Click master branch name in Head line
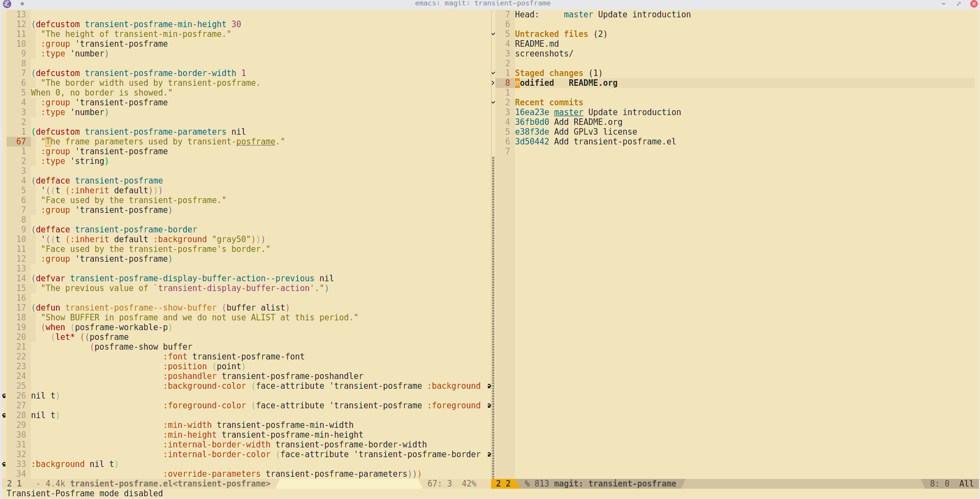The width and height of the screenshot is (980, 499). pyautogui.click(x=578, y=15)
